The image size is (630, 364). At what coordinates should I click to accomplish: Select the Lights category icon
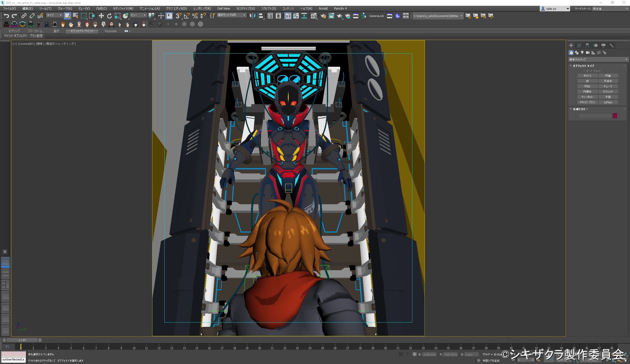point(582,53)
